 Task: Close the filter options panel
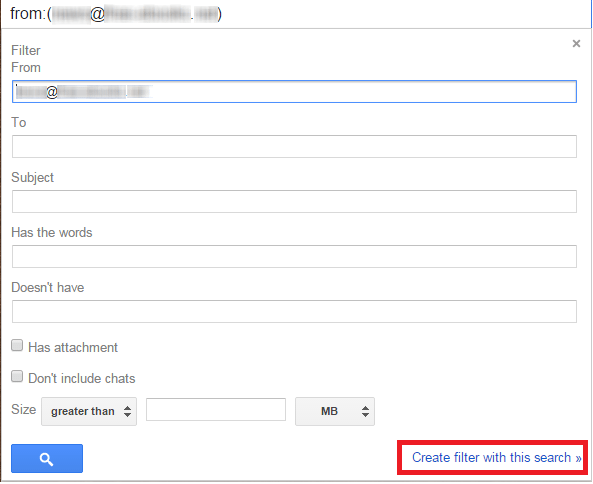576,43
